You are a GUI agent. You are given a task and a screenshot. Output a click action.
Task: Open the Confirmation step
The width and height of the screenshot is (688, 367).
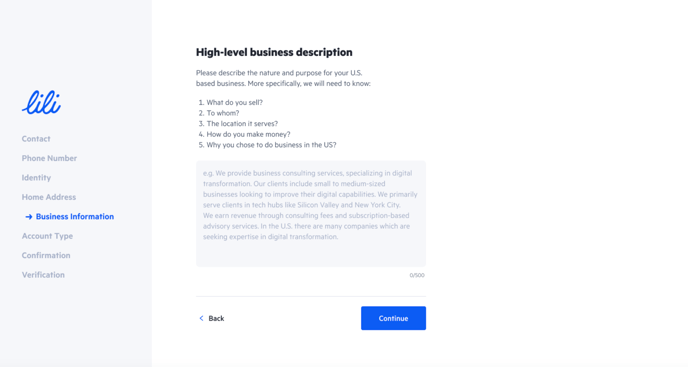point(46,255)
